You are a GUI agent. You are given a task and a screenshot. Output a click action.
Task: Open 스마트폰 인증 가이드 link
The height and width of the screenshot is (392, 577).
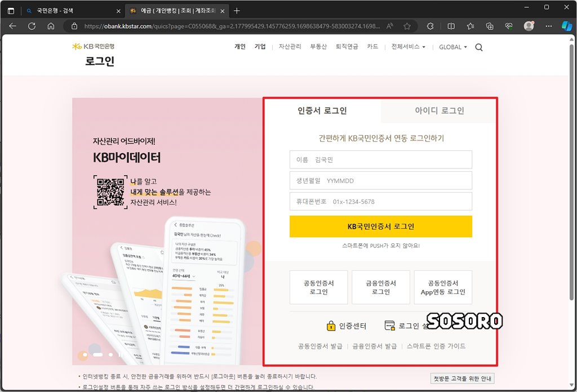coord(436,346)
